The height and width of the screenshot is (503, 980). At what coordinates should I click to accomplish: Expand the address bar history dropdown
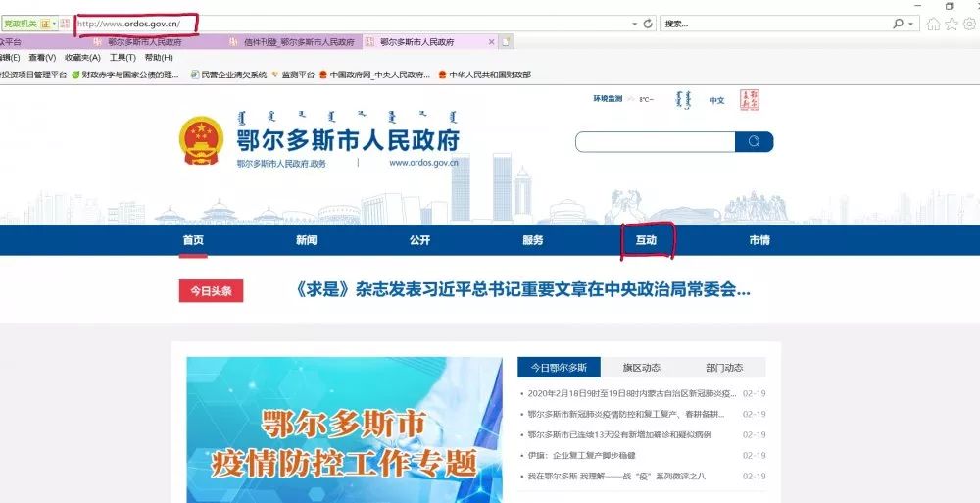click(634, 24)
